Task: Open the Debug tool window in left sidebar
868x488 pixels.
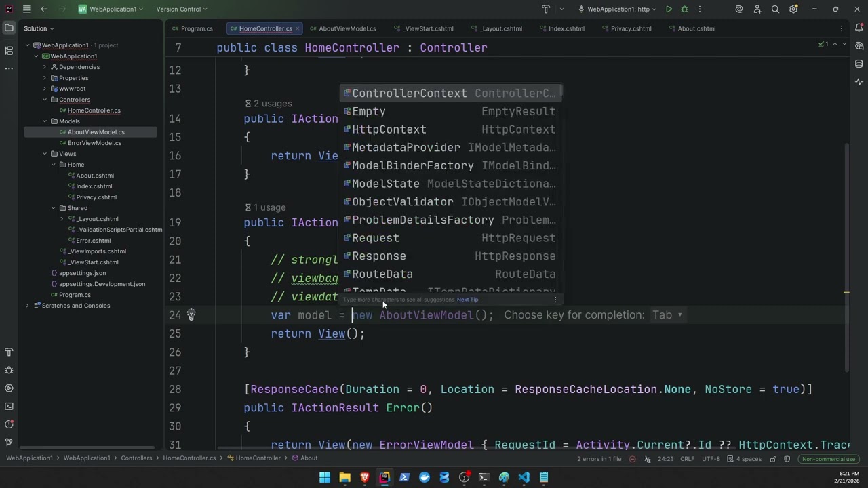Action: coord(9,370)
